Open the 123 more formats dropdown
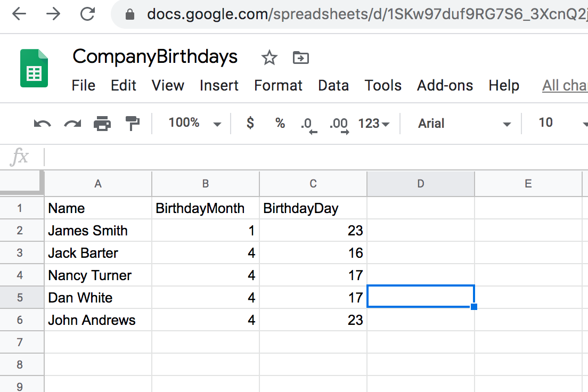Screen dimensions: 588x392 [374, 124]
